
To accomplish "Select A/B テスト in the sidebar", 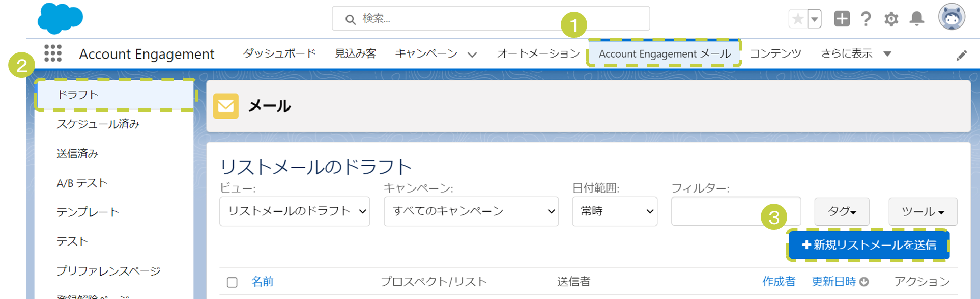I will pyautogui.click(x=82, y=183).
